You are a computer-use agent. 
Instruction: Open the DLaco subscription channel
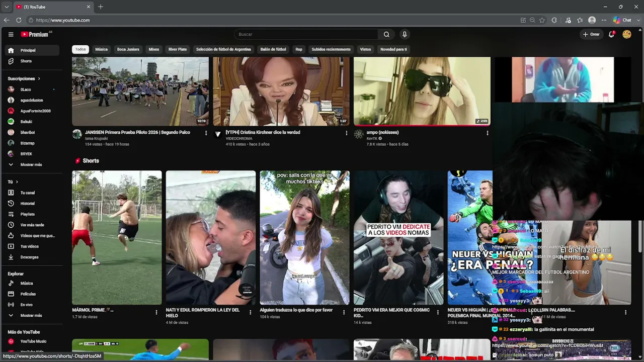[x=31, y=89]
